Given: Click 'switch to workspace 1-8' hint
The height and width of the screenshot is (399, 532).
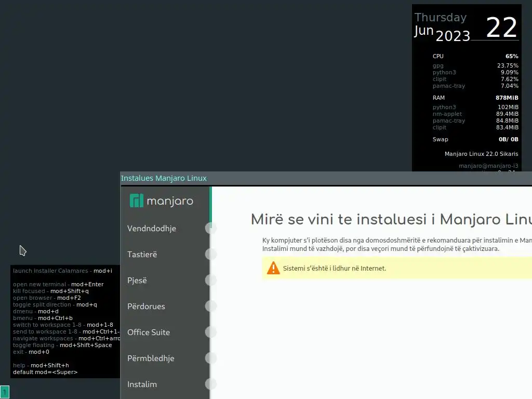Looking at the screenshot, I should coord(63,325).
